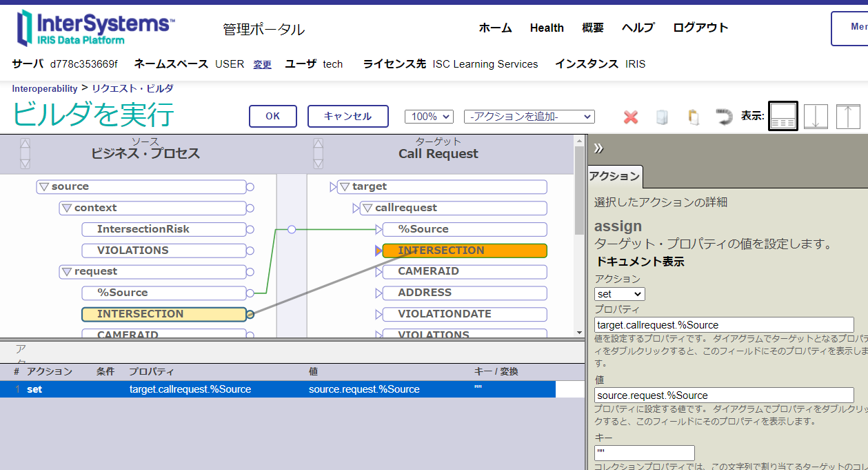Collapse the request tree node
Screen dimensions: 868x470
(x=67, y=272)
